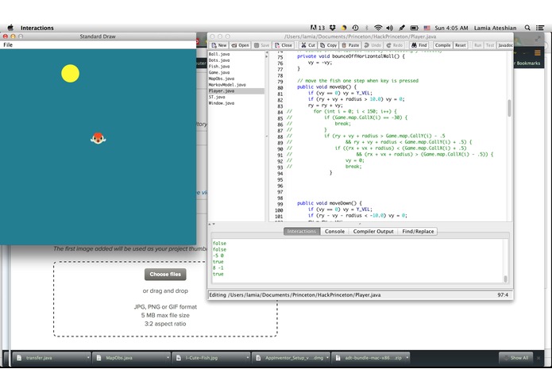Click the Bookmarks label in browser

click(528, 63)
